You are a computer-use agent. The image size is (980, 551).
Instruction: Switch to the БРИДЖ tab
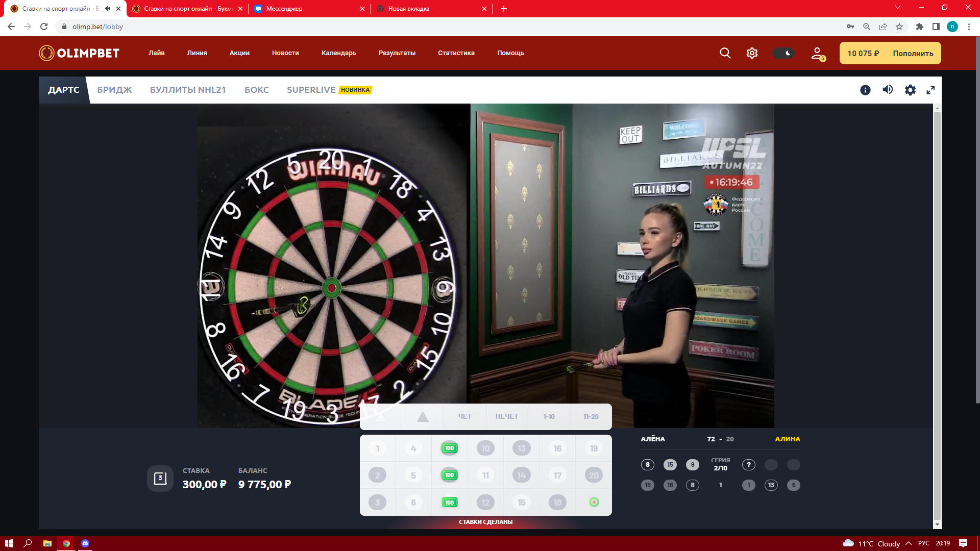114,90
